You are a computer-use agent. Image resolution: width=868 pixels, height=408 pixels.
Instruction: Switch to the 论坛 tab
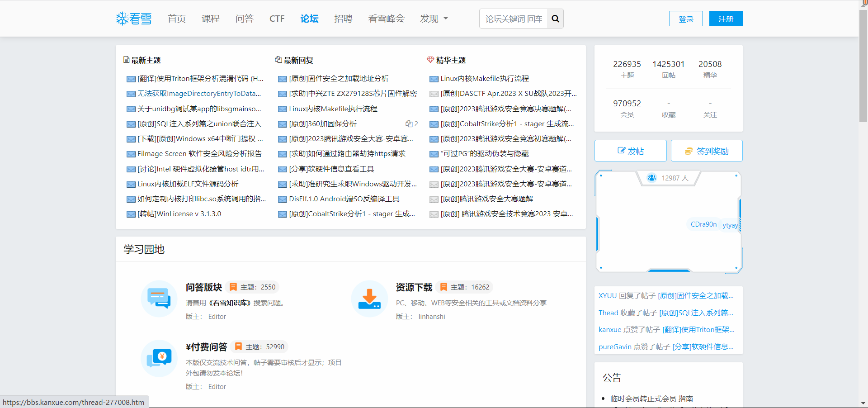tap(309, 19)
